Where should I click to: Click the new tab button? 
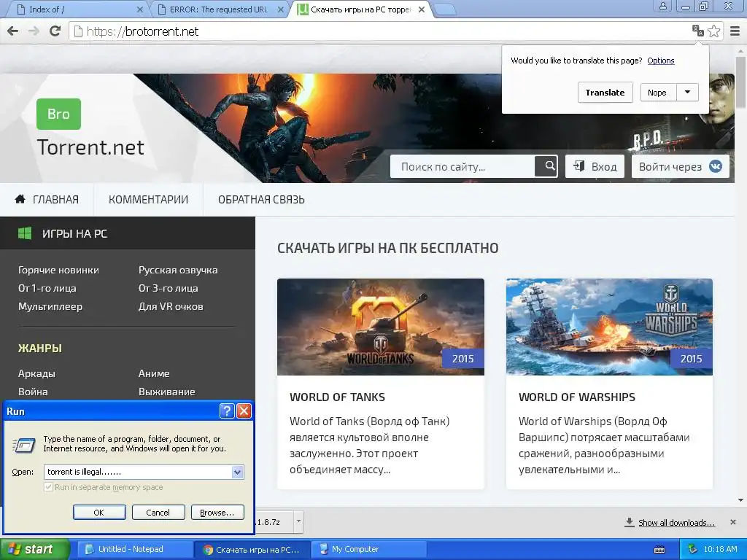[x=444, y=9]
